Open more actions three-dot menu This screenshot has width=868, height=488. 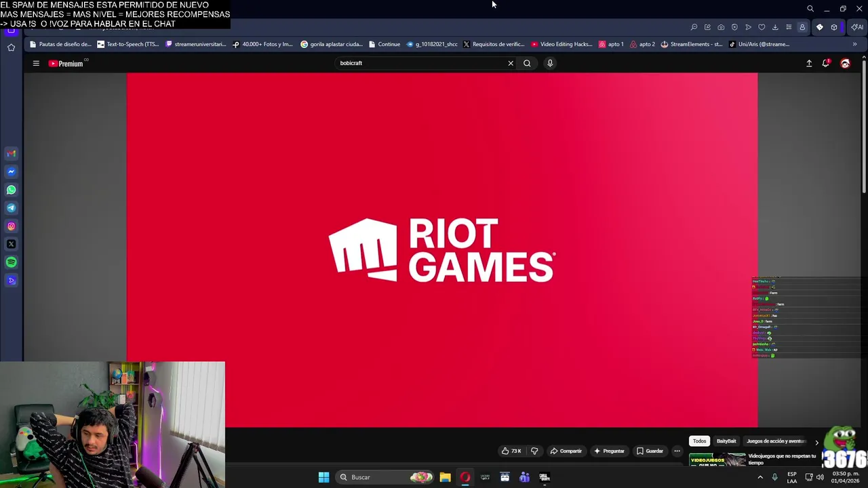tap(677, 451)
